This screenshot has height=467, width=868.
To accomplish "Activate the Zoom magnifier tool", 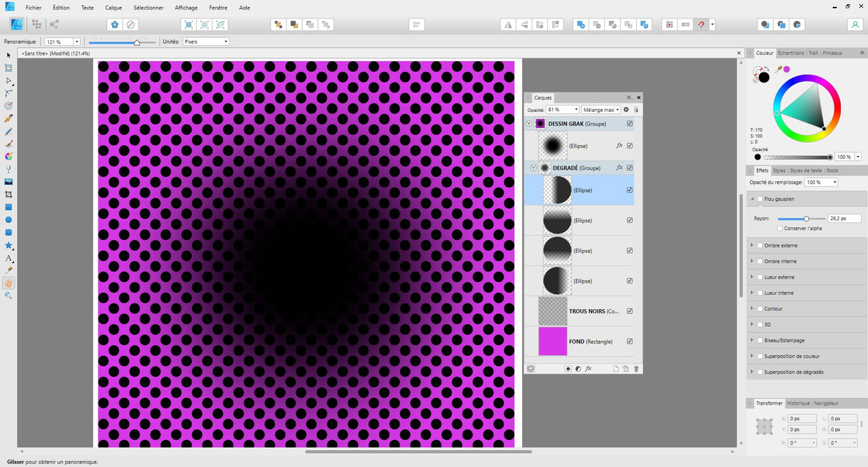I will click(x=9, y=296).
